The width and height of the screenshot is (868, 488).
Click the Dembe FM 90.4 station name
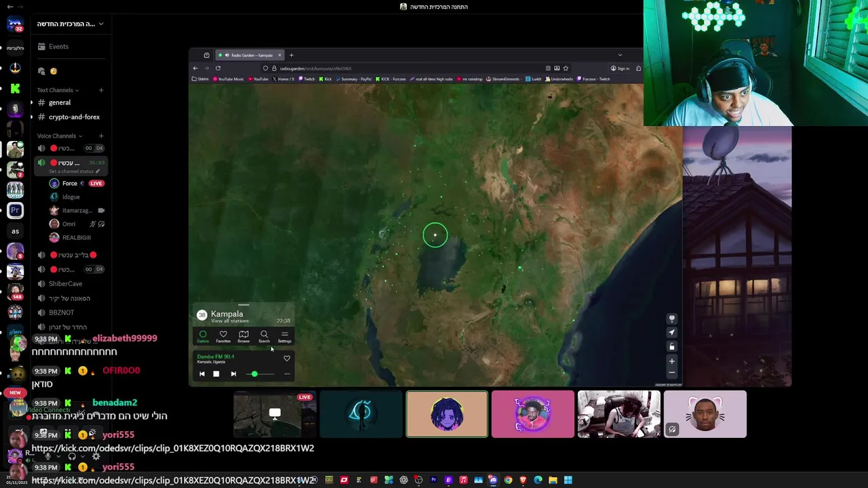pos(216,357)
